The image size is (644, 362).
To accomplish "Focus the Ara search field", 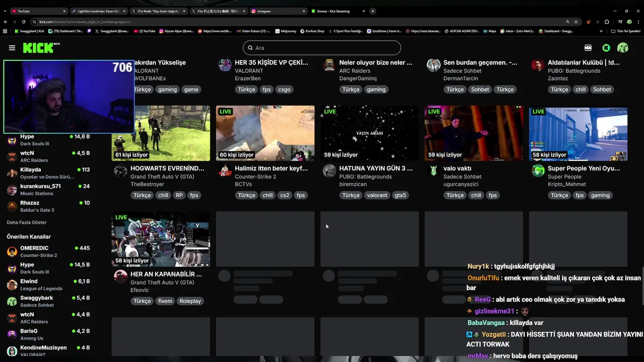I will coord(322,48).
